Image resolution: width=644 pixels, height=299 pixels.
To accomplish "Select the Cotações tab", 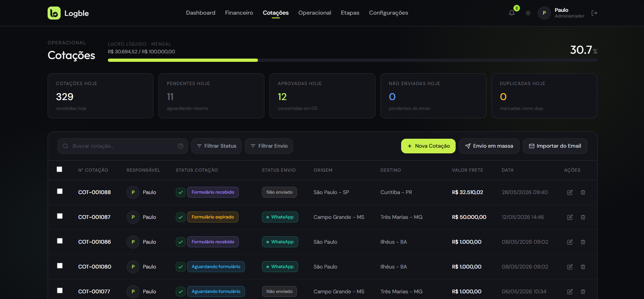I will click(x=276, y=13).
